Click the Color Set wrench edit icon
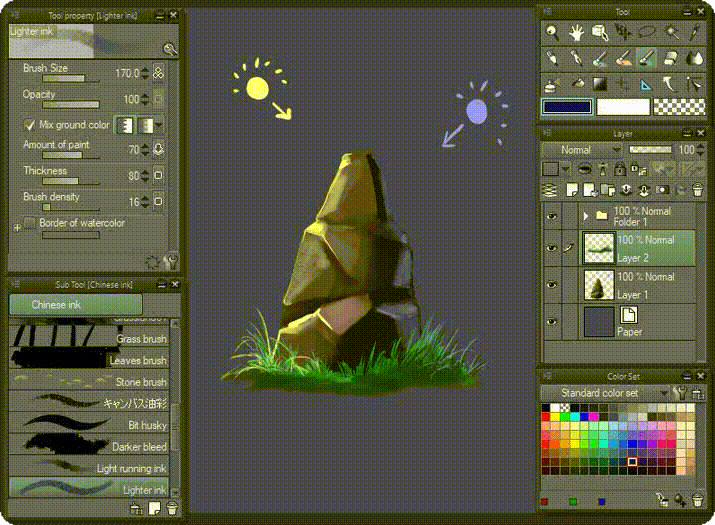 pyautogui.click(x=679, y=392)
